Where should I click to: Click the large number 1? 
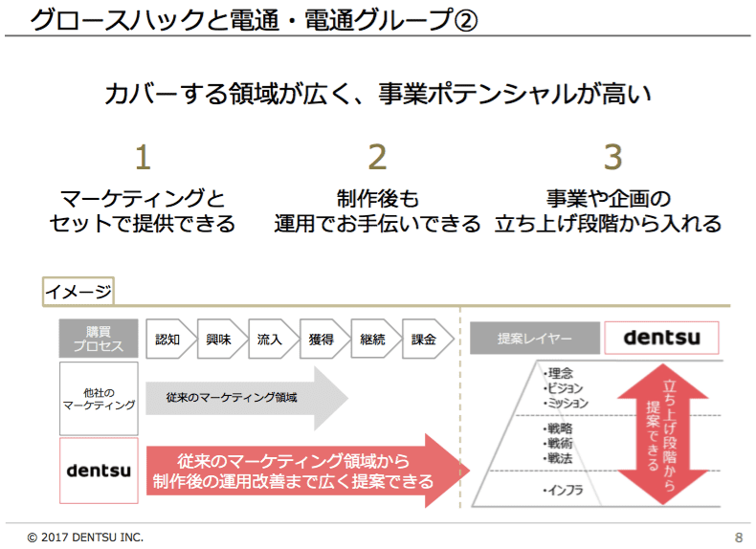(x=143, y=157)
